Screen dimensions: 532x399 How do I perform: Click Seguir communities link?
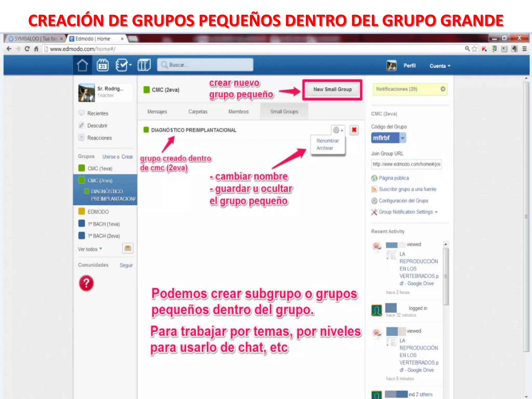pos(126,265)
